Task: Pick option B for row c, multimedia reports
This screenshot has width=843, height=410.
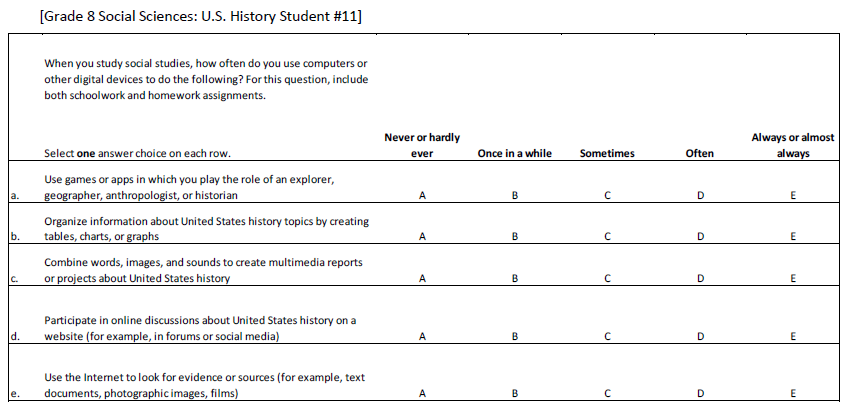Action: coord(514,279)
